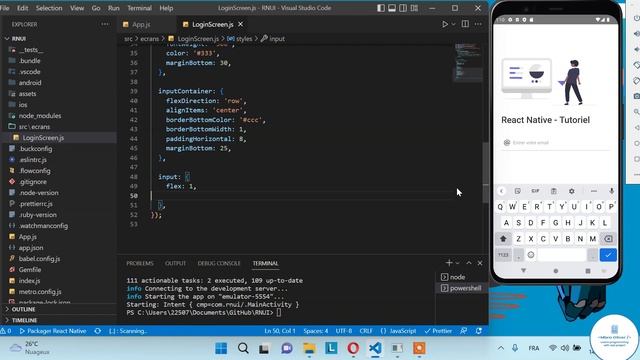Screen dimensions: 640x360
Task: Switch to the PROBLEMS panel tab
Action: click(140, 264)
